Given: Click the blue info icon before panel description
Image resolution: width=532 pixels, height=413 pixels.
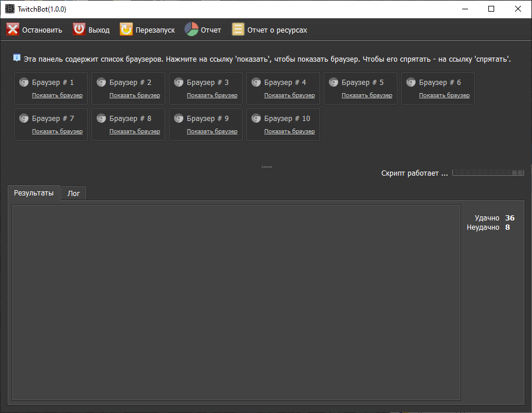Looking at the screenshot, I should [x=17, y=58].
